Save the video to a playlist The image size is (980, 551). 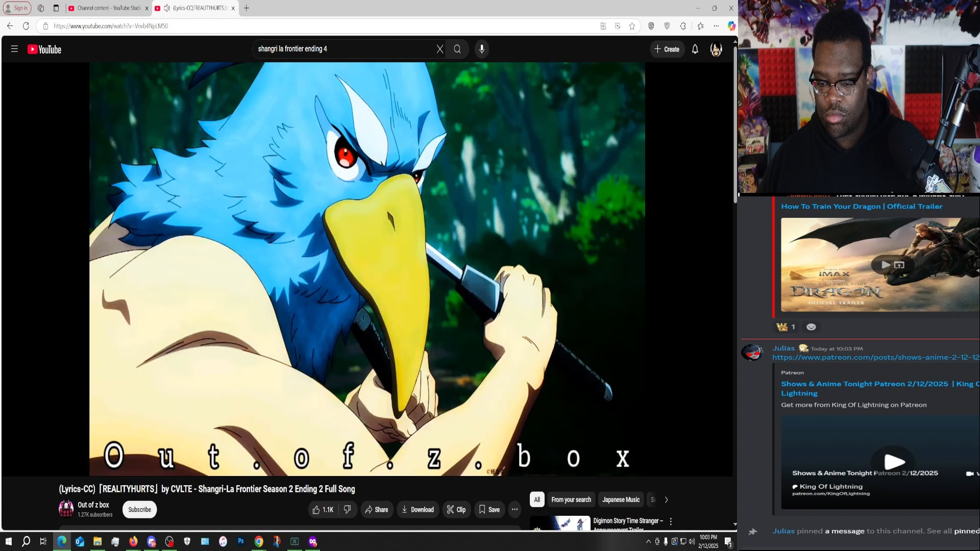pos(489,510)
